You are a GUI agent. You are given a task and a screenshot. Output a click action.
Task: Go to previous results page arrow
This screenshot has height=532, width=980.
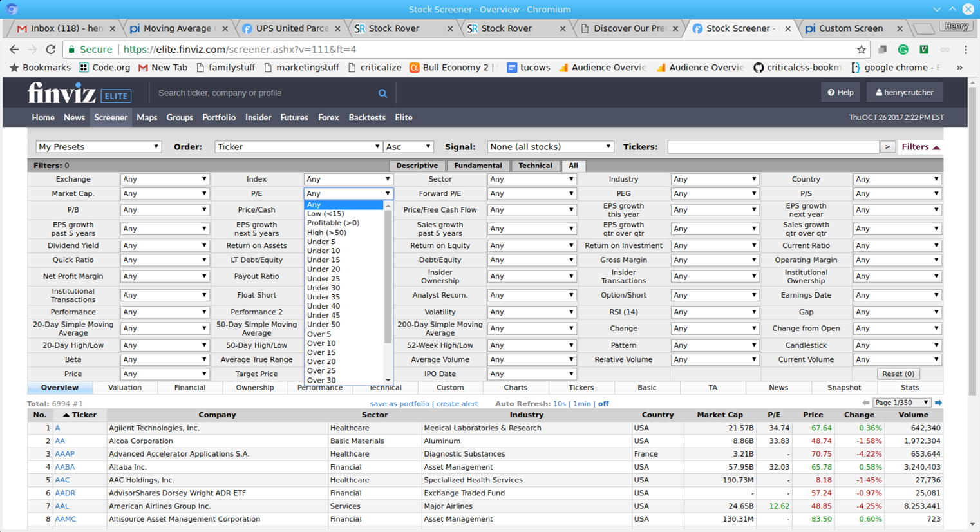tap(865, 403)
